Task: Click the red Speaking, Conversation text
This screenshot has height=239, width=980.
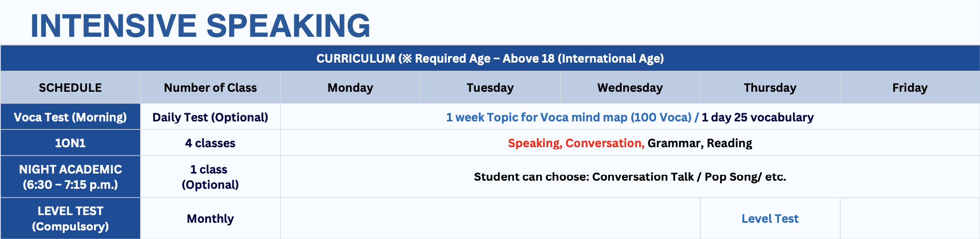Action: pos(576,143)
